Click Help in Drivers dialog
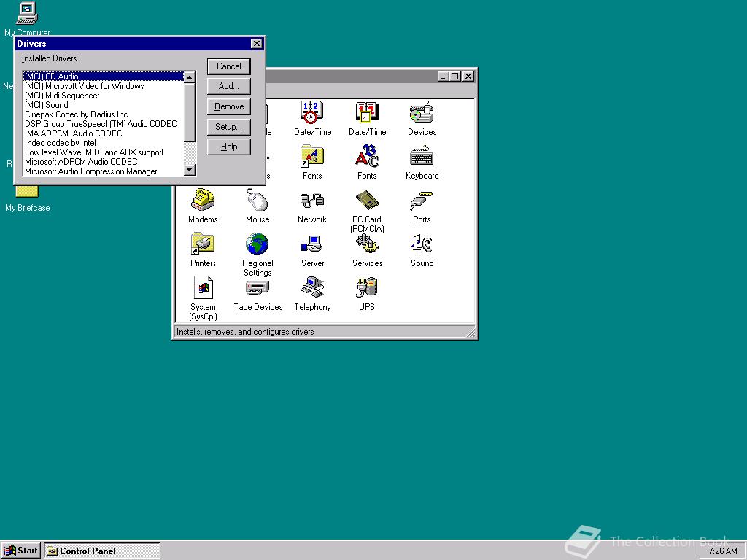 (x=228, y=147)
